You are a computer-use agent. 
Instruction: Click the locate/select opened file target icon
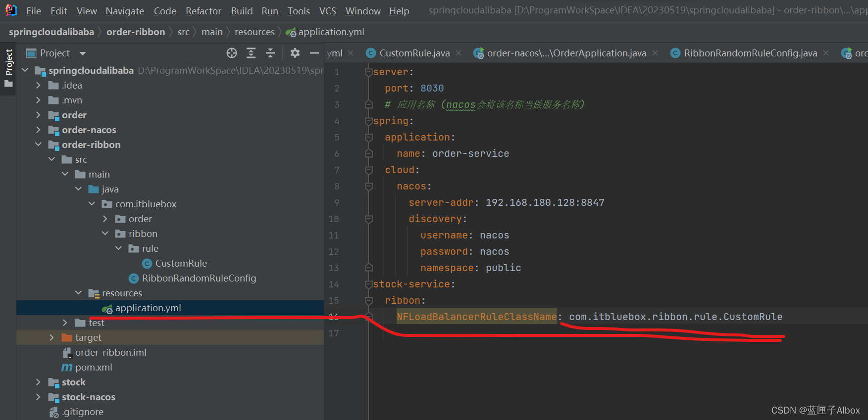pos(232,53)
